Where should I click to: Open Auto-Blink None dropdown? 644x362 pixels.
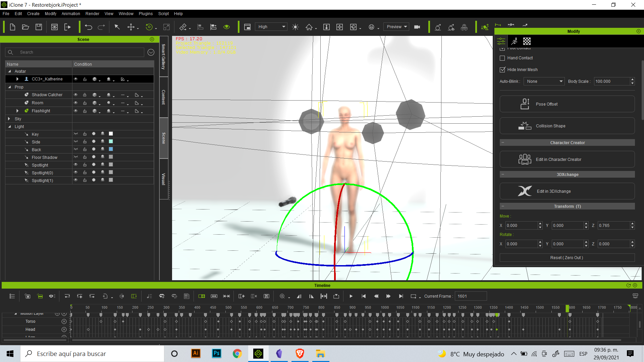[544, 81]
